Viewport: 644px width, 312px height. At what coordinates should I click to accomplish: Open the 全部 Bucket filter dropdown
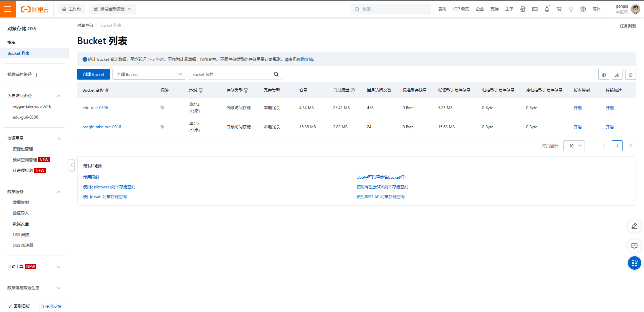pyautogui.click(x=148, y=74)
